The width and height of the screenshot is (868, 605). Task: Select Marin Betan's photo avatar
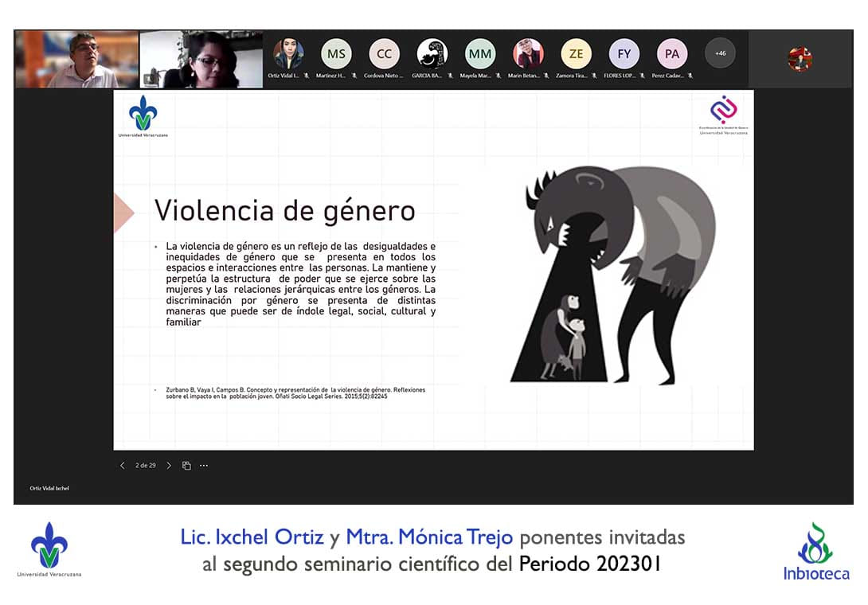(527, 54)
